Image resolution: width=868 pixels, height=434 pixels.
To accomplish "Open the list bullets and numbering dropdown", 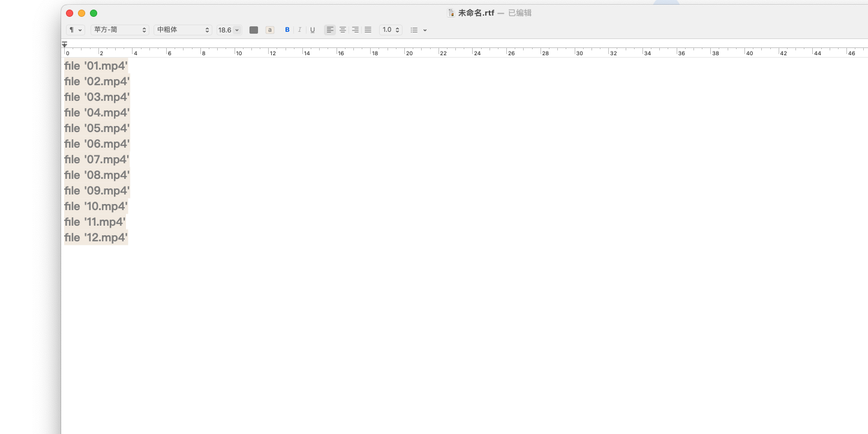I will 419,30.
